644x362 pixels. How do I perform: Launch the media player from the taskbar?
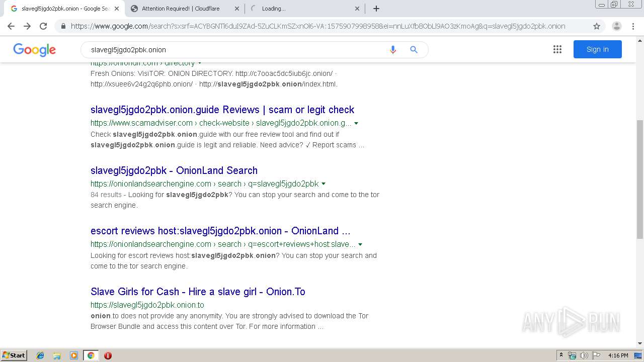(74, 355)
